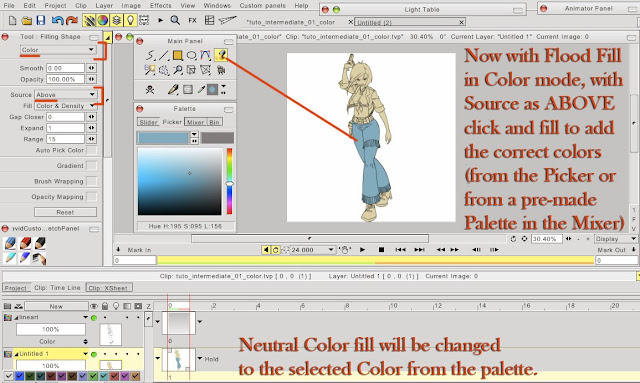
Task: Open the Layer menu
Action: click(x=104, y=5)
